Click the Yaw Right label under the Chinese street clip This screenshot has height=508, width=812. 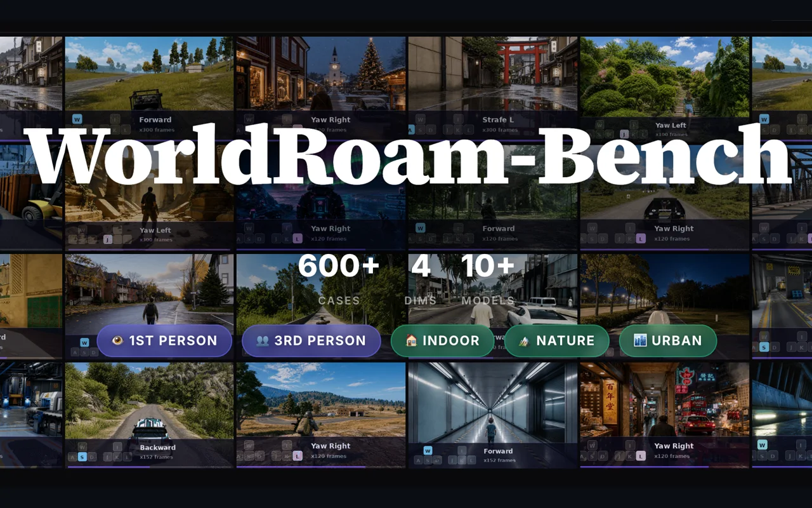[x=674, y=446]
